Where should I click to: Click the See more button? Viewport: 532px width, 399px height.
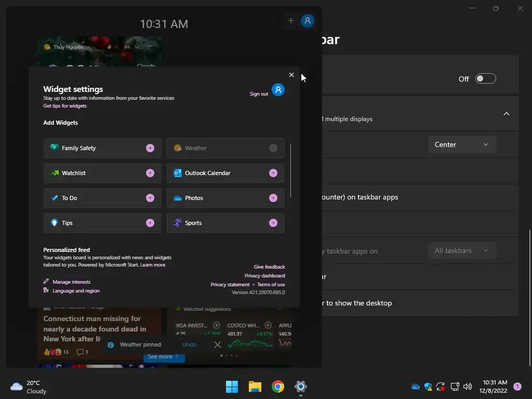pyautogui.click(x=164, y=356)
